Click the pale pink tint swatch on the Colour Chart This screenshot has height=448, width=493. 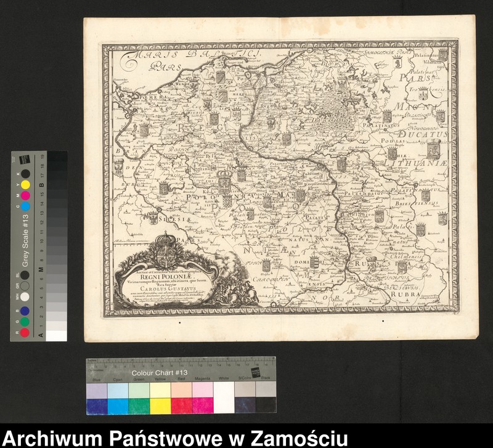[203, 390]
